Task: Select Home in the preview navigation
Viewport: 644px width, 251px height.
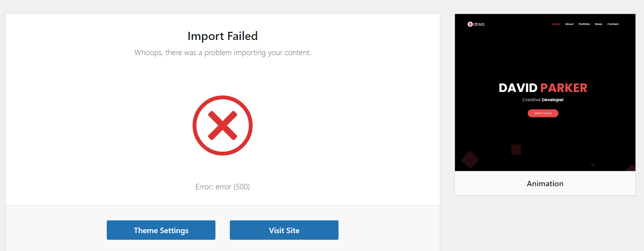Action: click(x=556, y=24)
